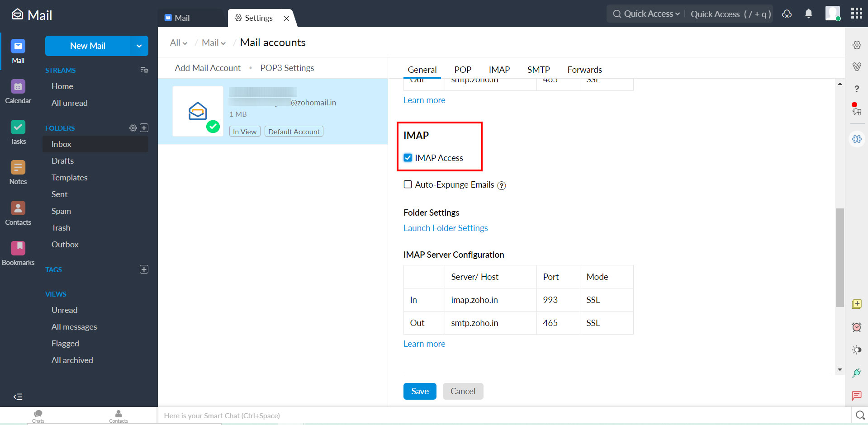Open Contacts from the left sidebar

(x=18, y=212)
